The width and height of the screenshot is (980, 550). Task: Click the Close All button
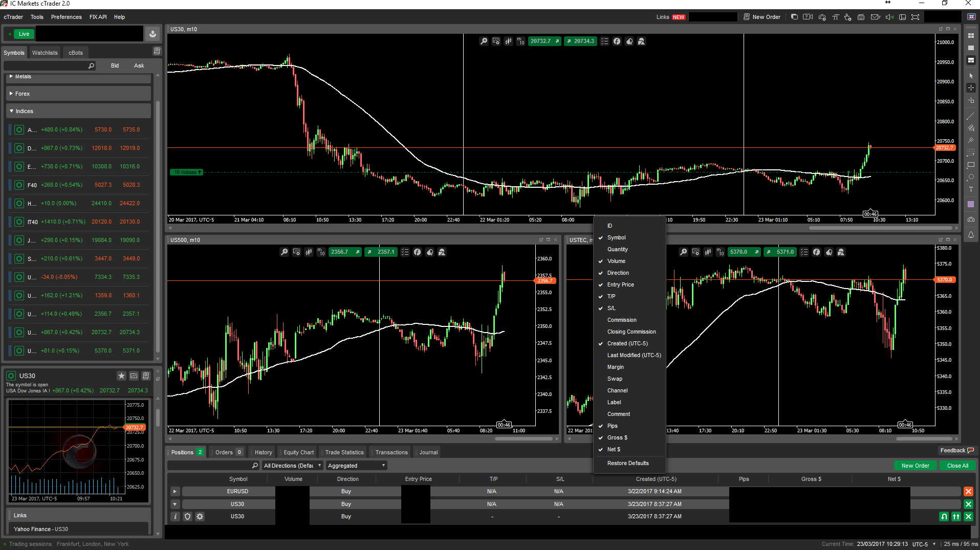[957, 466]
